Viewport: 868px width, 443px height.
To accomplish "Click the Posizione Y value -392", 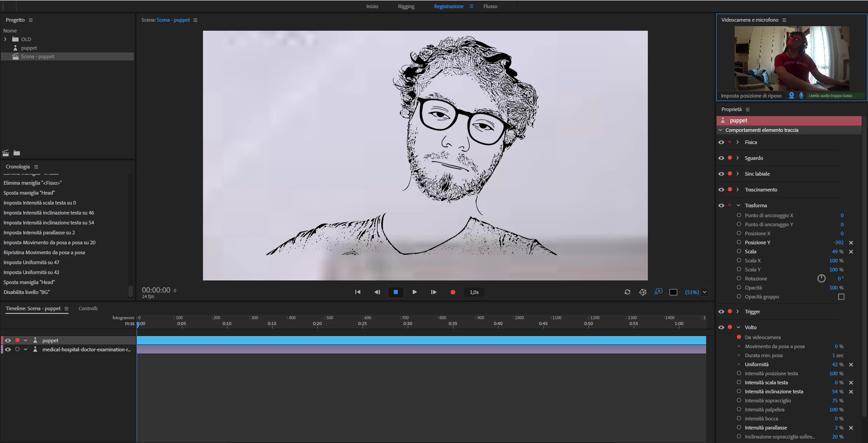I will point(839,242).
